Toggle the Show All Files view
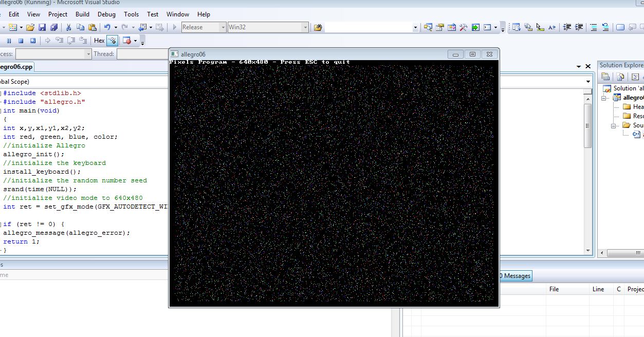Screen dimensions: 644x337 click(620, 77)
